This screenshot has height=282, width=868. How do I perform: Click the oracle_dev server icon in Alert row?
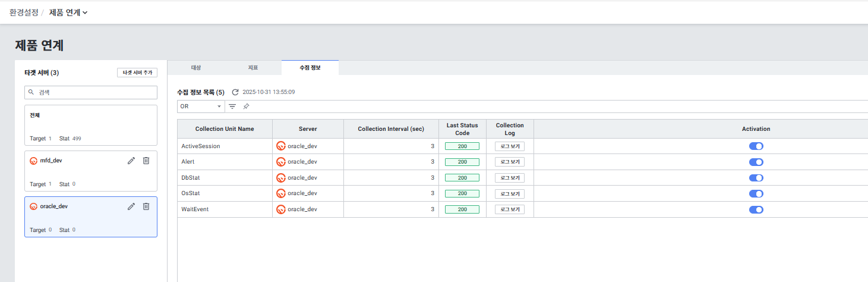[x=281, y=162]
